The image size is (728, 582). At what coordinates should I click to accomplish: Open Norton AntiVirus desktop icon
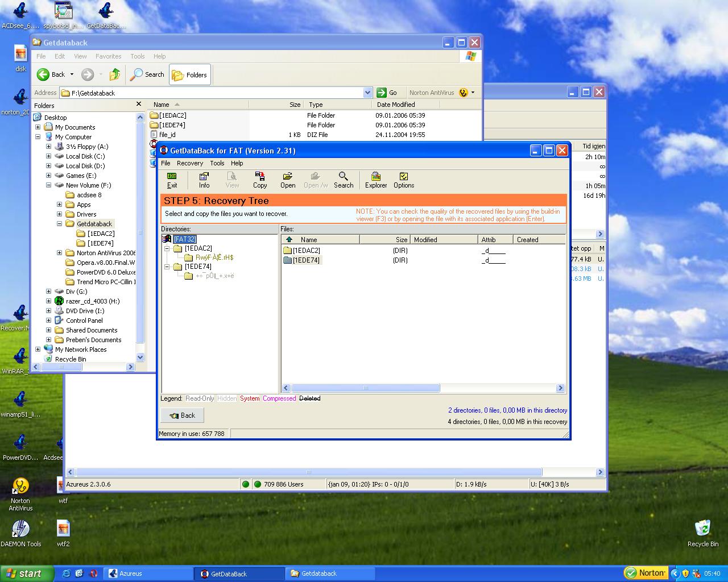click(20, 494)
